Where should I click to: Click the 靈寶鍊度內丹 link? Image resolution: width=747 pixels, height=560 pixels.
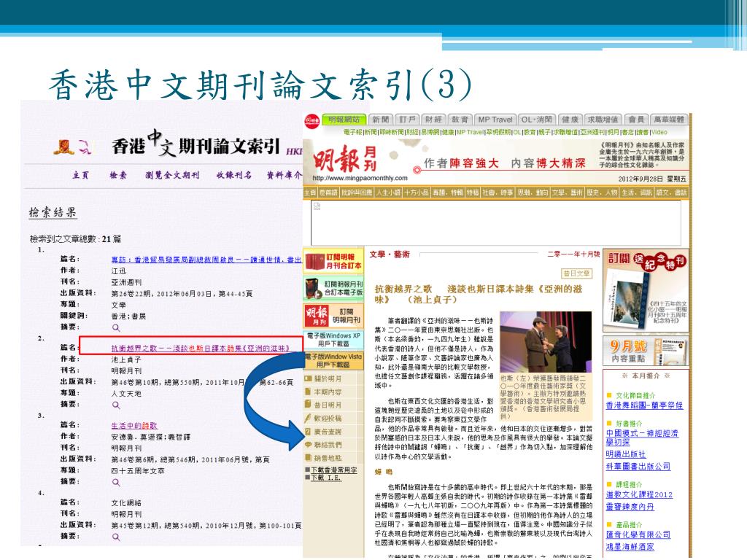point(630,507)
